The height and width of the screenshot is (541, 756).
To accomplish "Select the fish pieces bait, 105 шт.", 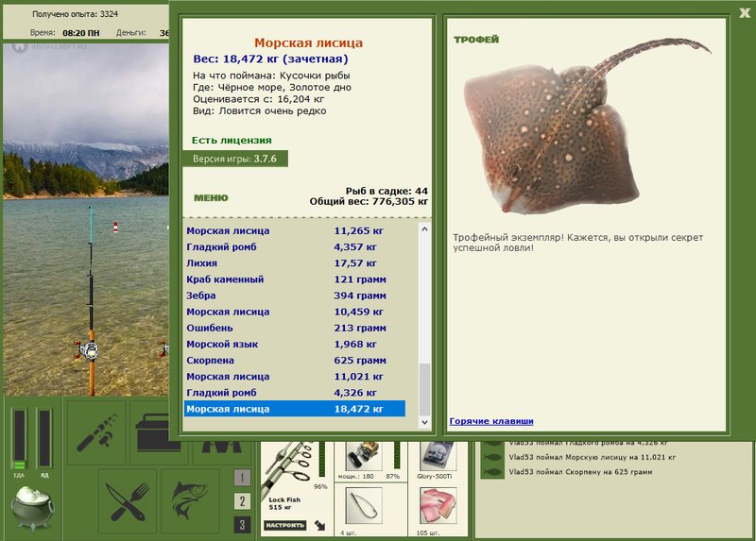I will coord(438,506).
